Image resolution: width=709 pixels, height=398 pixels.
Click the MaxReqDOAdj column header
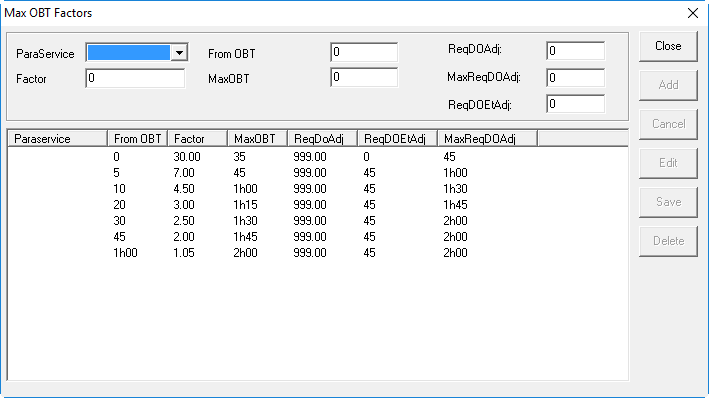(487, 138)
